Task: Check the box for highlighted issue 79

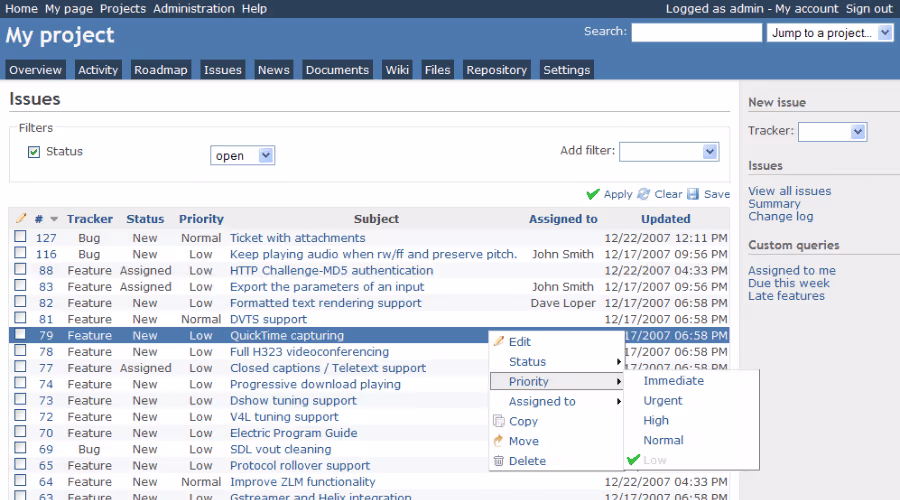Action: (21, 334)
